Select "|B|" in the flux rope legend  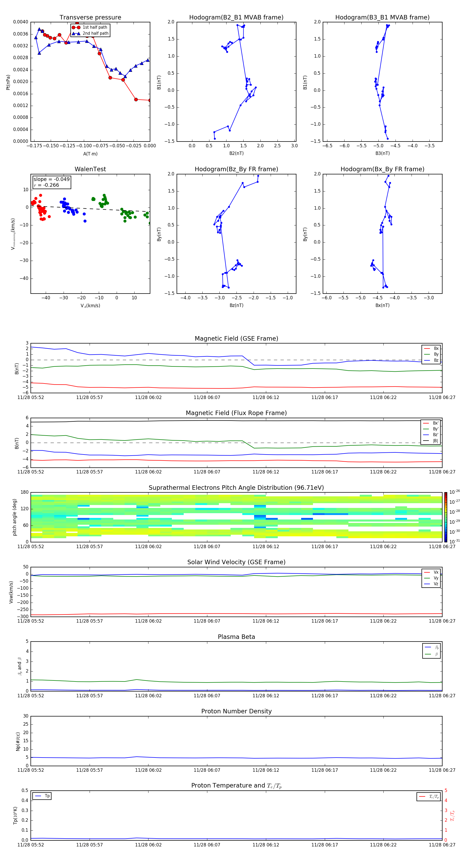coord(431,441)
